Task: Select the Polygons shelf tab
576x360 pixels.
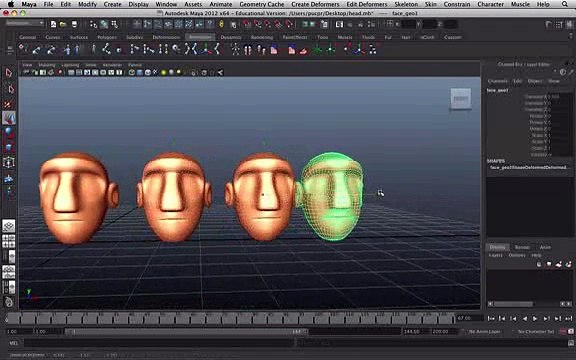Action: (x=107, y=37)
